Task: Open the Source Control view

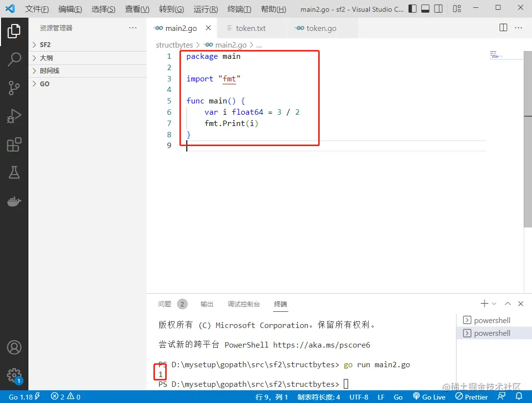Action: click(x=14, y=88)
